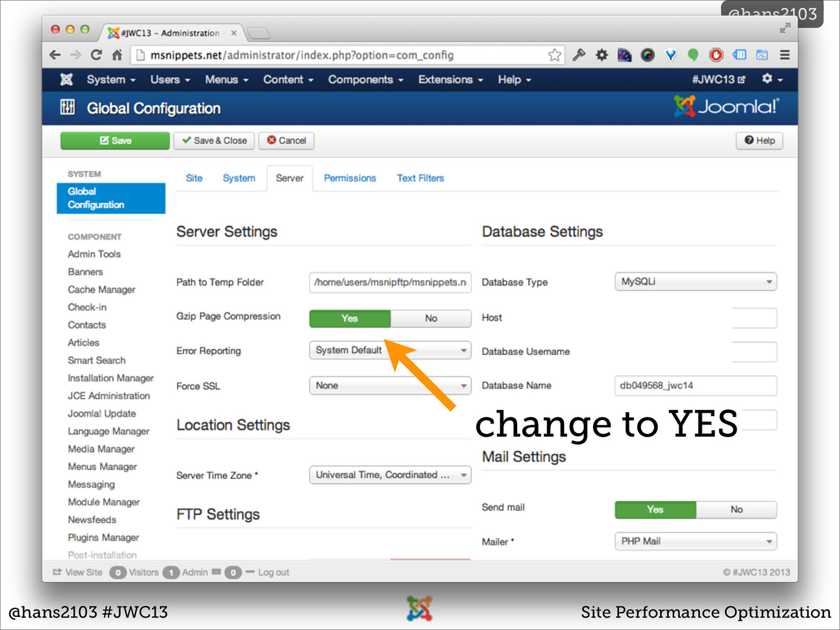Viewport: 840px width, 630px height.
Task: Click the View Site link
Action: pos(84,572)
